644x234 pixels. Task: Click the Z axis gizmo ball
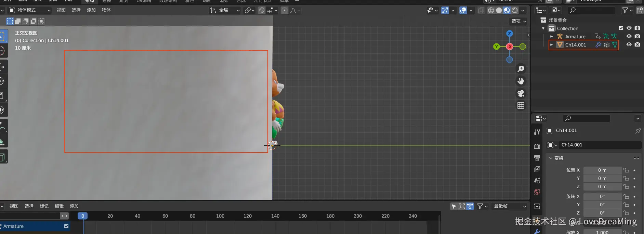510,34
